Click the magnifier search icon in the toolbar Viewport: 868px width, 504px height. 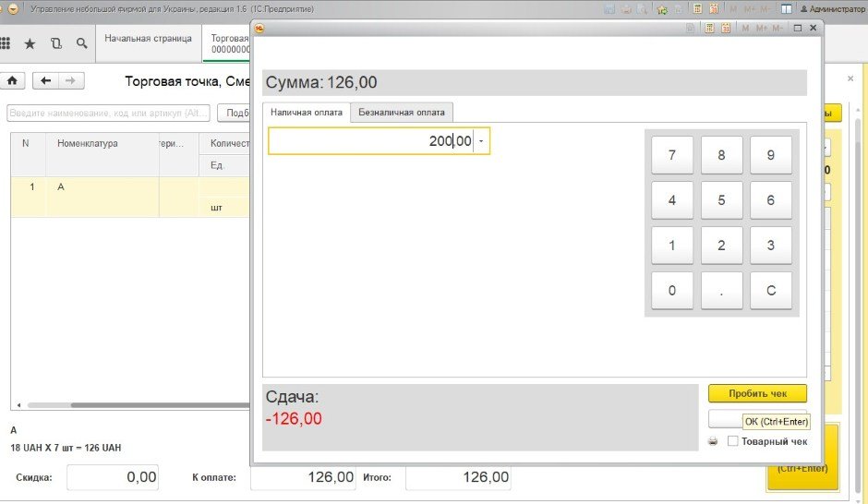tap(82, 43)
